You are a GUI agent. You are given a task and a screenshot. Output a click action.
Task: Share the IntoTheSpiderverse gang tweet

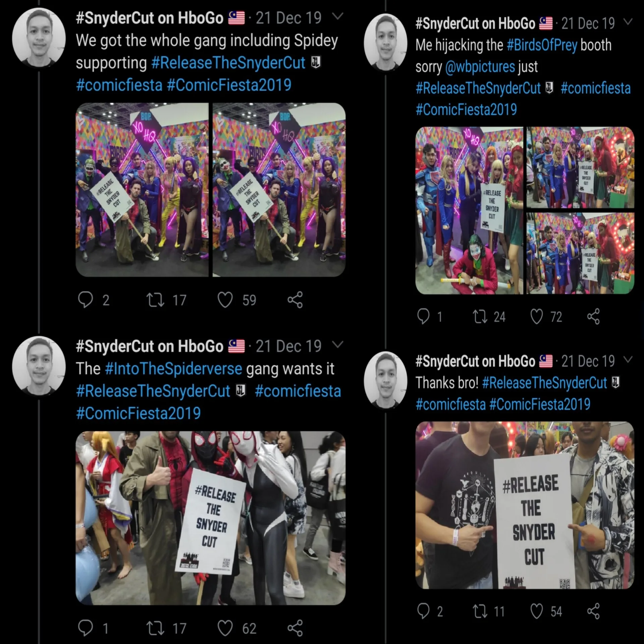click(295, 628)
